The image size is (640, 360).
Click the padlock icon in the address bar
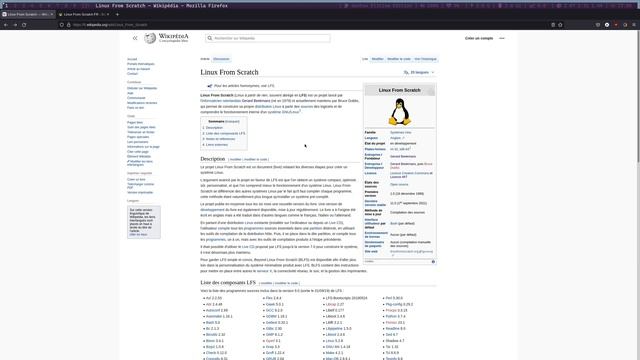(69, 25)
